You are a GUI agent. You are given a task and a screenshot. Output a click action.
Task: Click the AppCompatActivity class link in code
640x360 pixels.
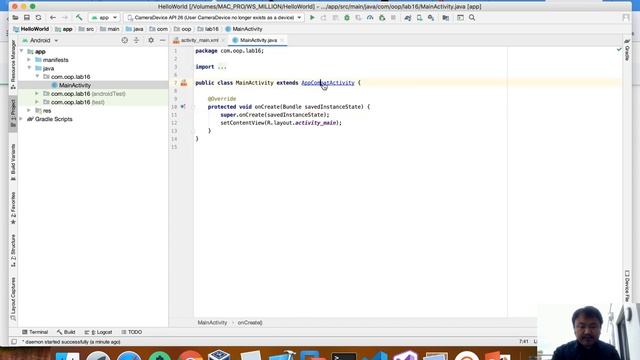coord(328,83)
